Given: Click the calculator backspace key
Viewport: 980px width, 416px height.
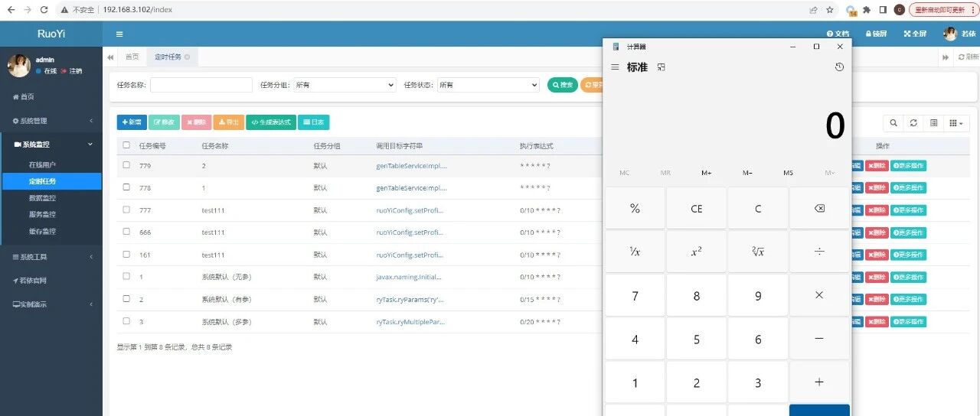Looking at the screenshot, I should click(x=819, y=208).
